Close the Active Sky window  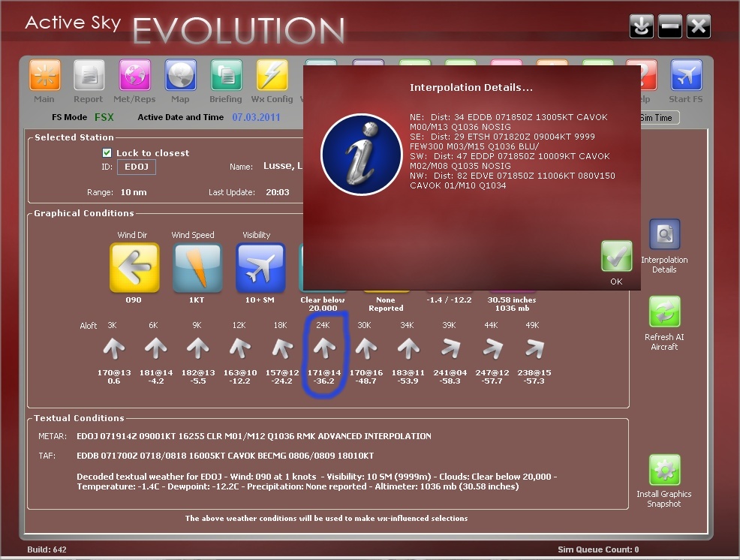[699, 26]
